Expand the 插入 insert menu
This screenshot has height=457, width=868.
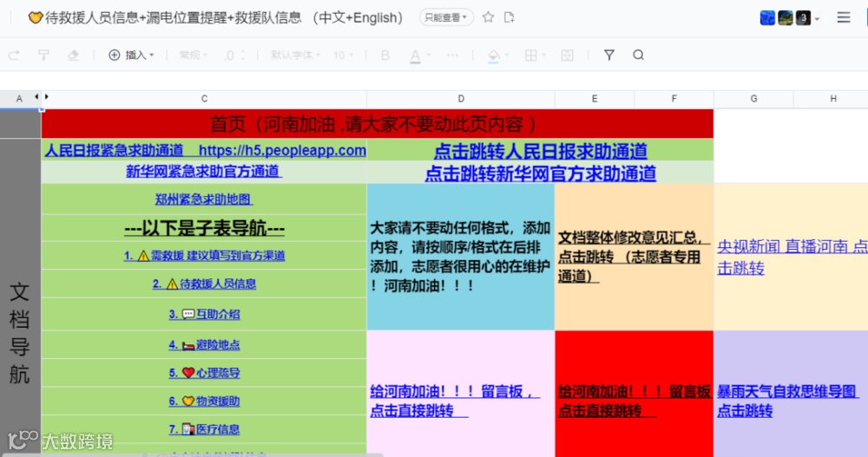[x=131, y=55]
